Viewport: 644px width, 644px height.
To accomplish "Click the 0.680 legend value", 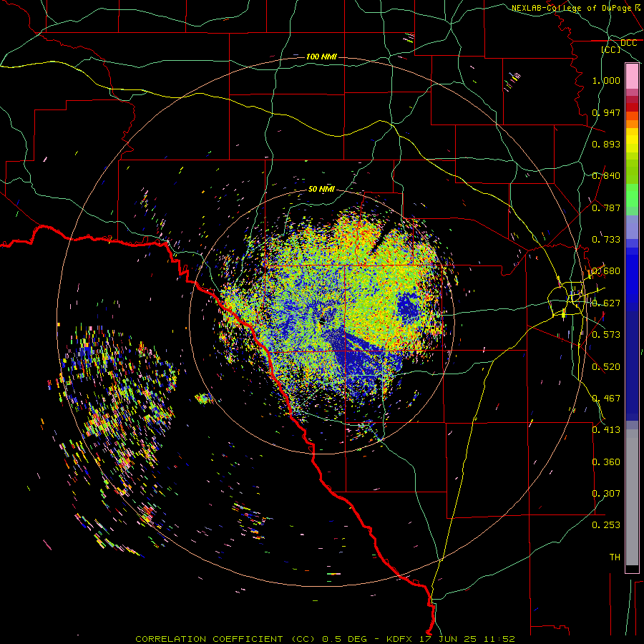I will 606,271.
